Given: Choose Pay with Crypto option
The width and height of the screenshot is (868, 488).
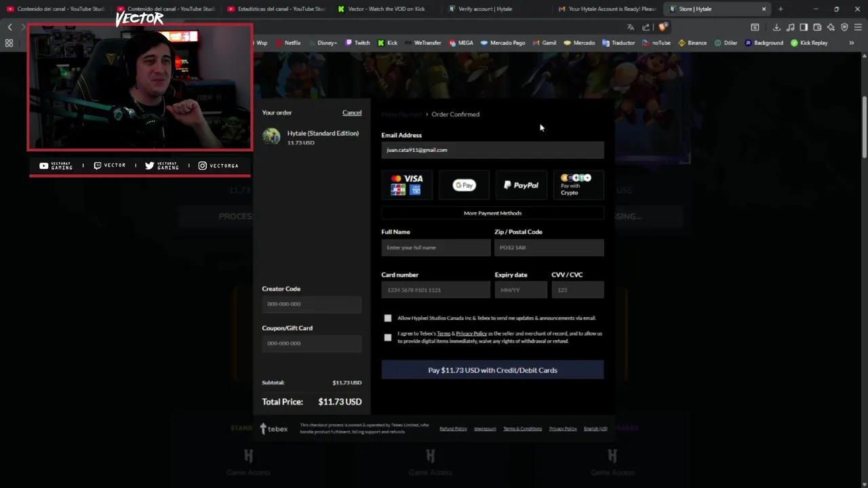Looking at the screenshot, I should coord(577,185).
